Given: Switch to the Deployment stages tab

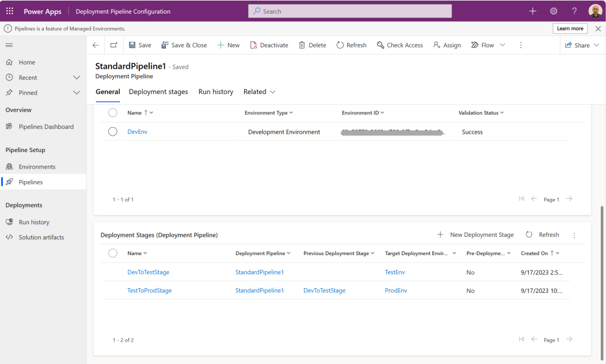Looking at the screenshot, I should [158, 92].
